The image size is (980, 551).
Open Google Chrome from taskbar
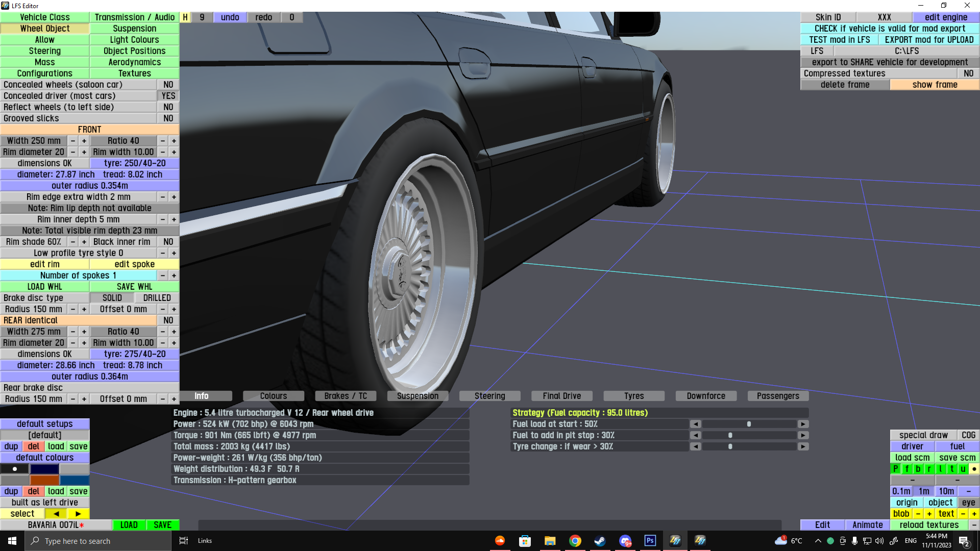tap(575, 541)
